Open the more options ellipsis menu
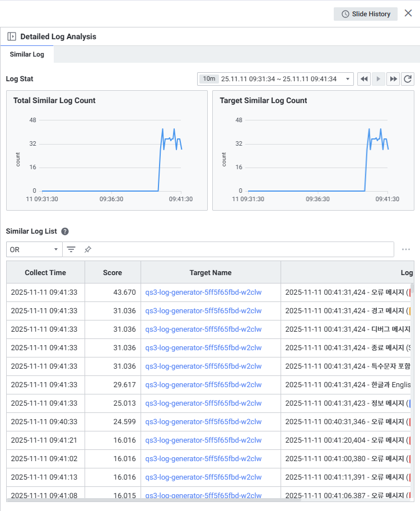Image resolution: width=420 pixels, height=511 pixels. coord(406,249)
